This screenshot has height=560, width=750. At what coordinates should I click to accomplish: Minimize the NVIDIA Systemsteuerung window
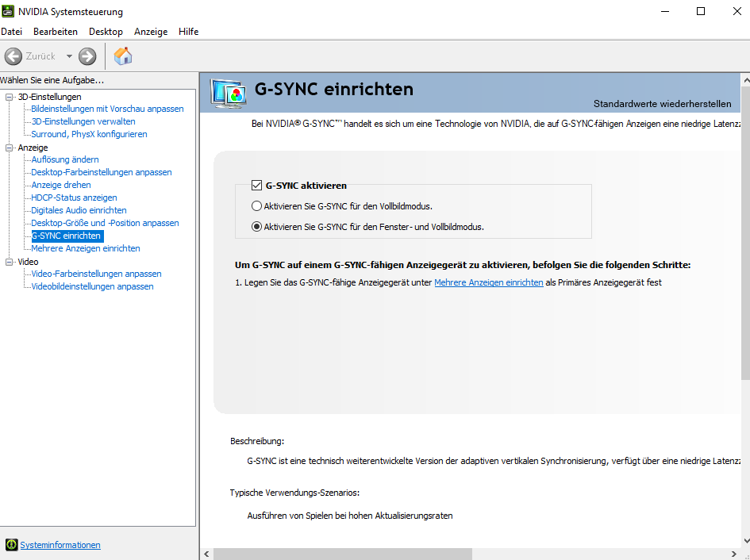[x=665, y=11]
